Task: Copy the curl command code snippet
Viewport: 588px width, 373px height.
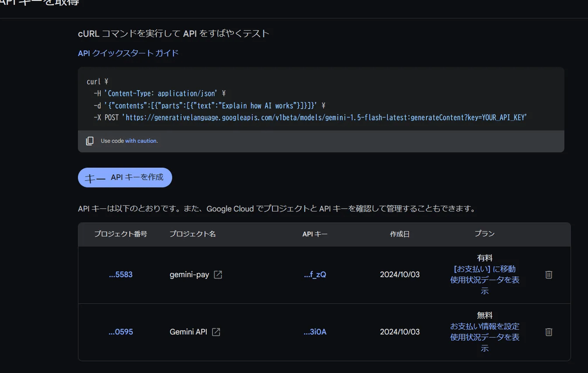Action: pos(90,140)
